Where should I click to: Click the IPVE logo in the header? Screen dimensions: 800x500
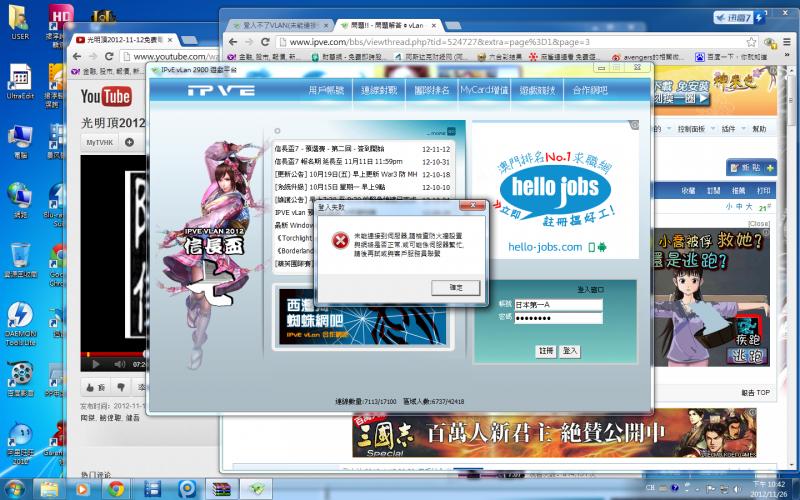pos(221,91)
